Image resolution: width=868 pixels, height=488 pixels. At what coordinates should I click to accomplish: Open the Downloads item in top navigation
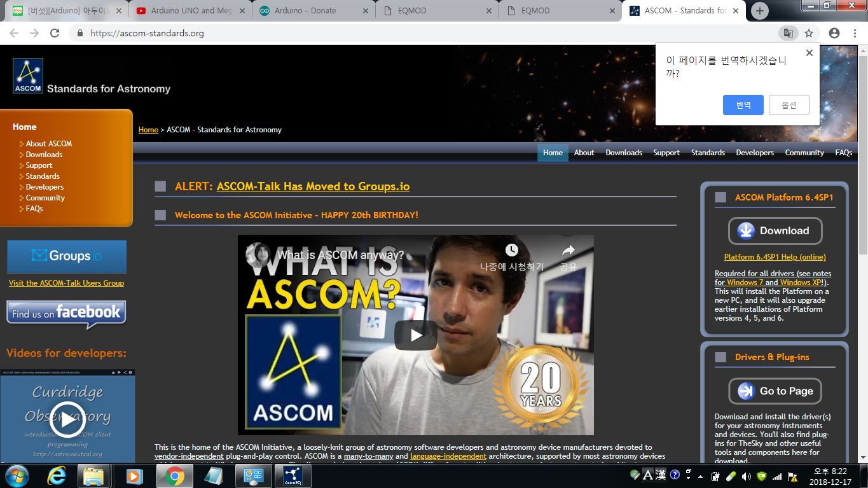pyautogui.click(x=623, y=153)
